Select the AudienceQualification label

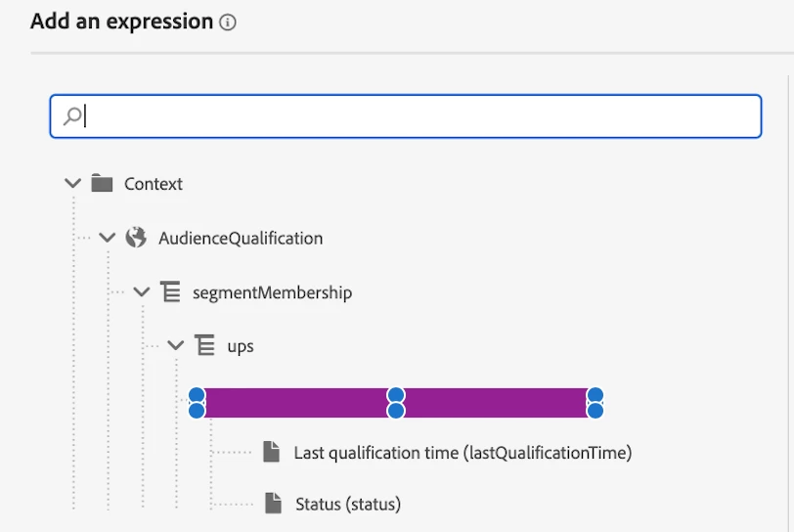coord(241,238)
